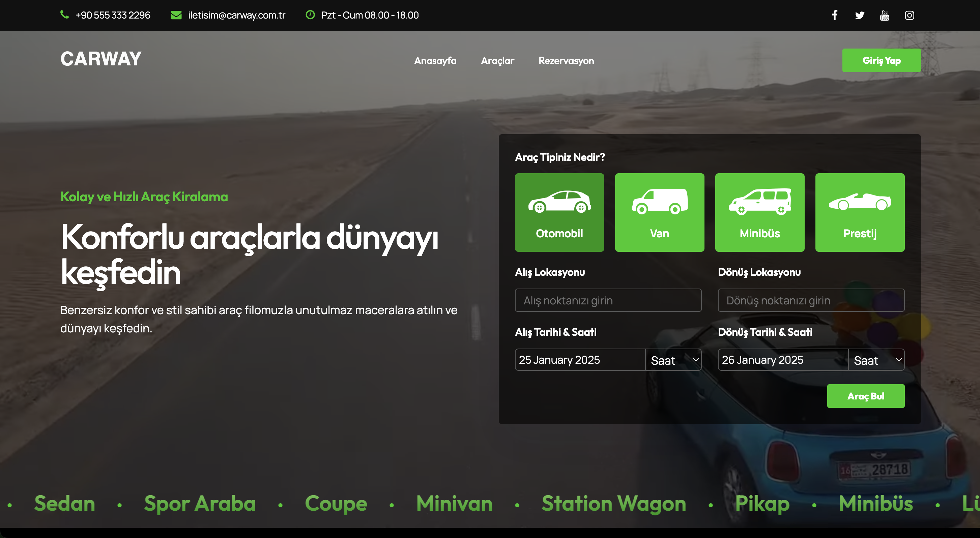The width and height of the screenshot is (980, 538).
Task: Open the Facebook social icon
Action: click(834, 15)
